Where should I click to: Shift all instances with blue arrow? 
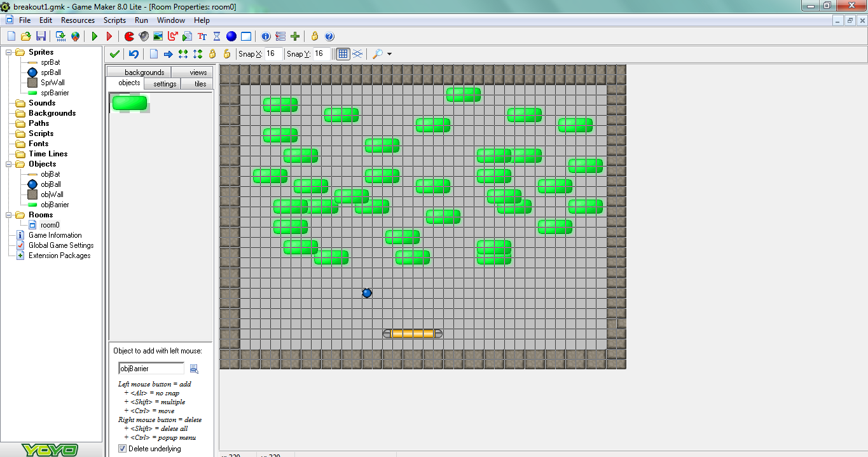coord(168,54)
